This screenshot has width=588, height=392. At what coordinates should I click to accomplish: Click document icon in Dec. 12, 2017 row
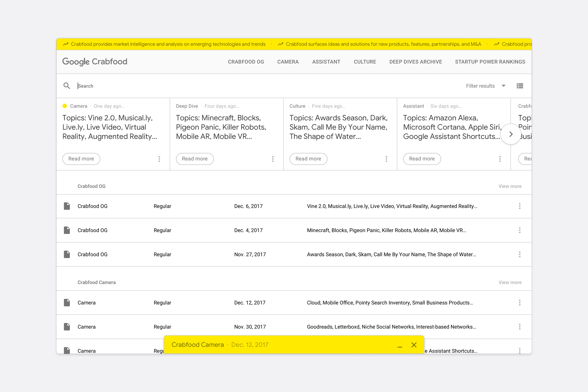(67, 303)
